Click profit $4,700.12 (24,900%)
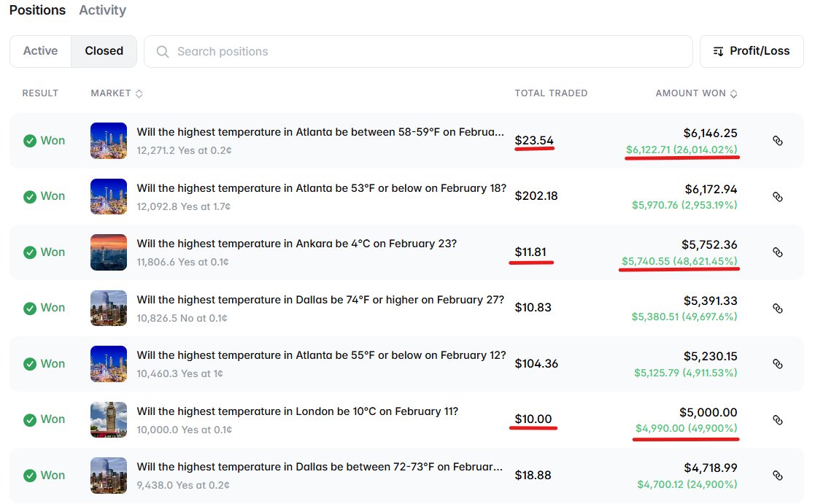 (x=687, y=485)
